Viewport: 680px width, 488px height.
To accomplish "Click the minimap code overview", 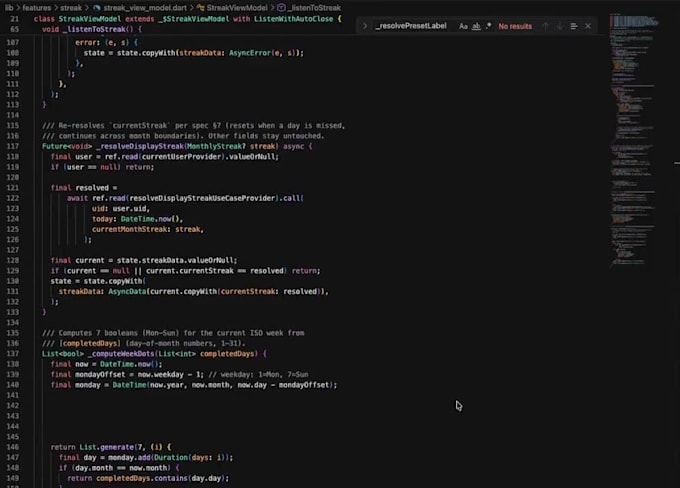I will (633, 141).
